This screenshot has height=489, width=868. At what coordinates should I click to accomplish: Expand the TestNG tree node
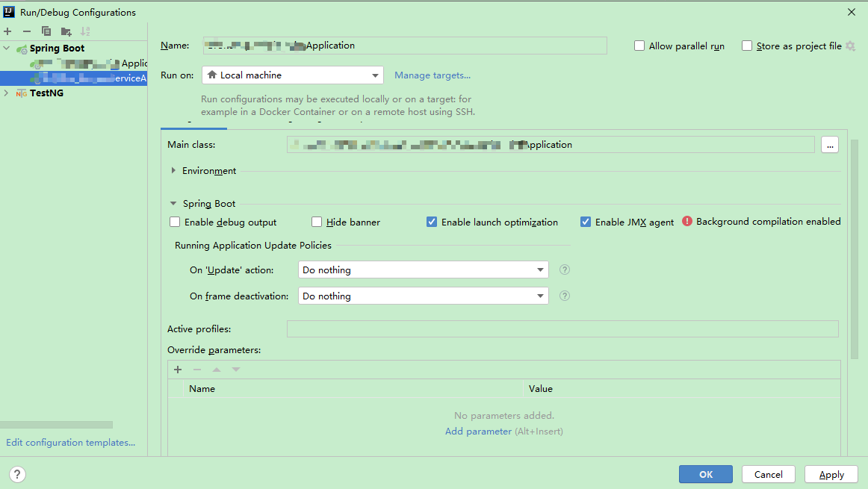pos(7,93)
